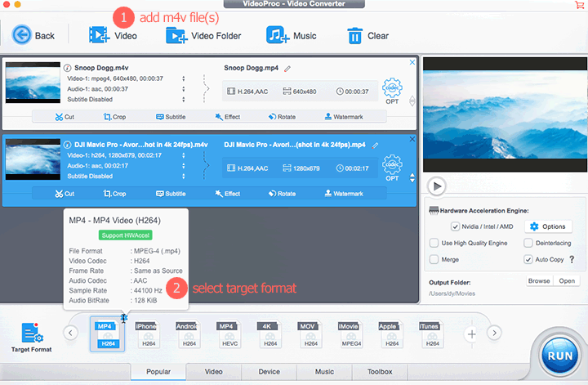
Task: Reorder Snoop Dogg item with up/down arrows
Action: click(412, 101)
